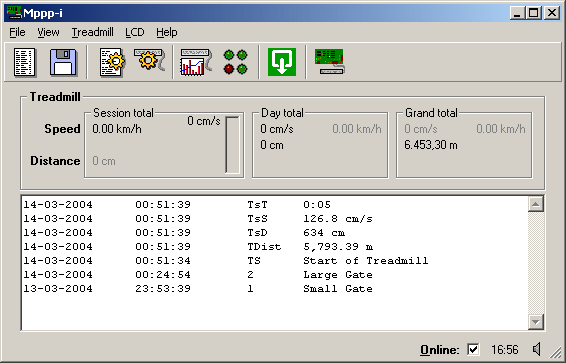Viewport: 566px width, 363px height.
Task: Click the log scrollbar down arrow
Action: point(536,322)
